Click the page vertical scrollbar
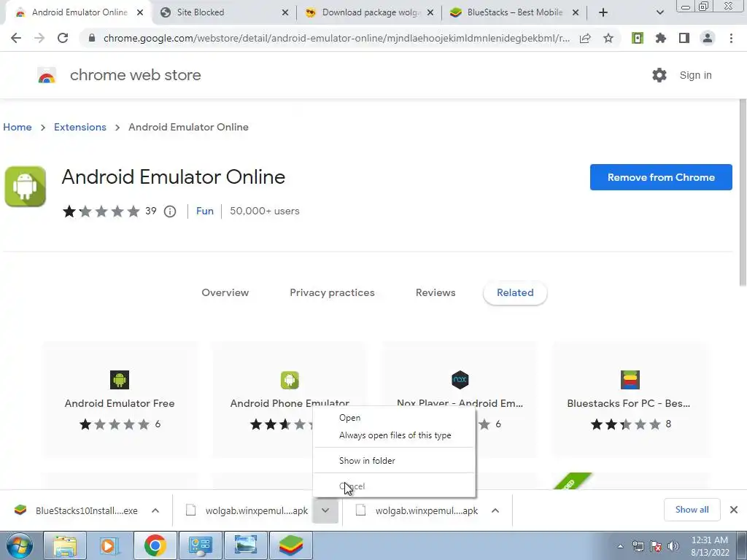The height and width of the screenshot is (560, 747). [742, 192]
